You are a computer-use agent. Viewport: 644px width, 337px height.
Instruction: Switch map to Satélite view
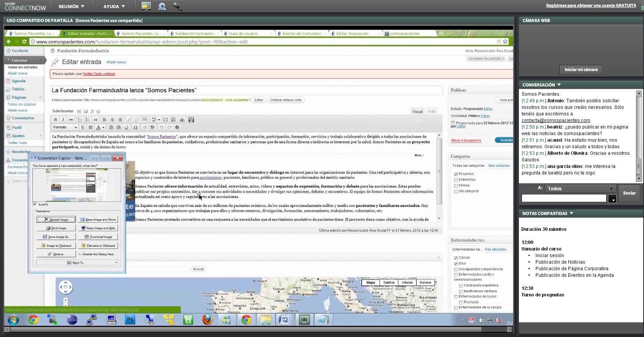[389, 283]
